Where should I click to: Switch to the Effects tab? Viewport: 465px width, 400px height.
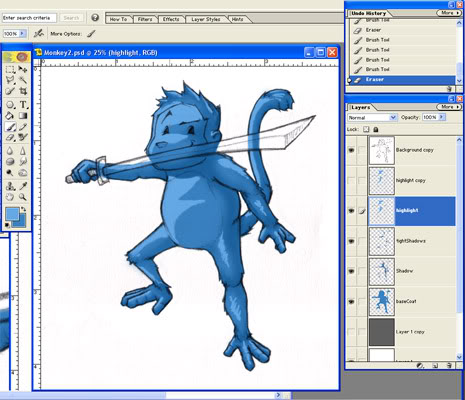[x=171, y=19]
